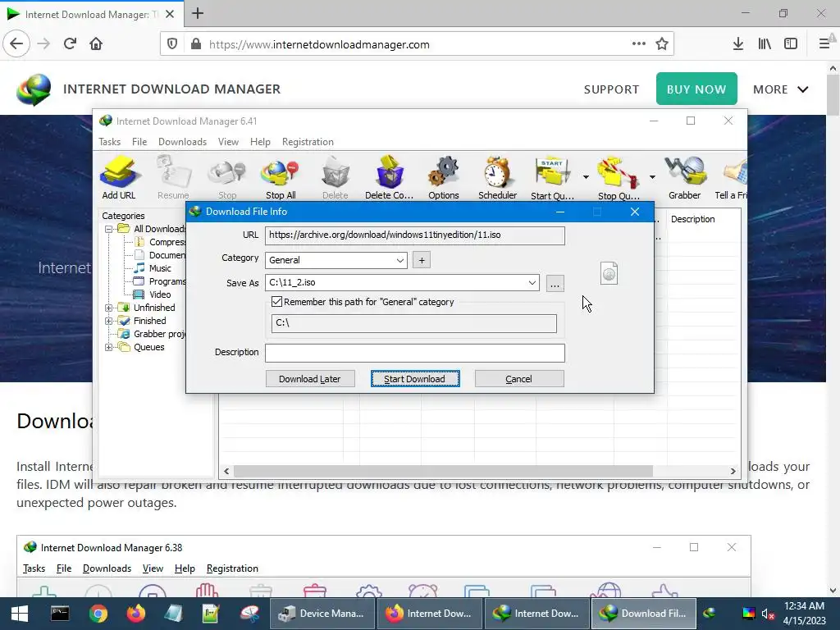The height and width of the screenshot is (630, 840).
Task: Expand the Unfinished tree node
Action: click(x=109, y=308)
